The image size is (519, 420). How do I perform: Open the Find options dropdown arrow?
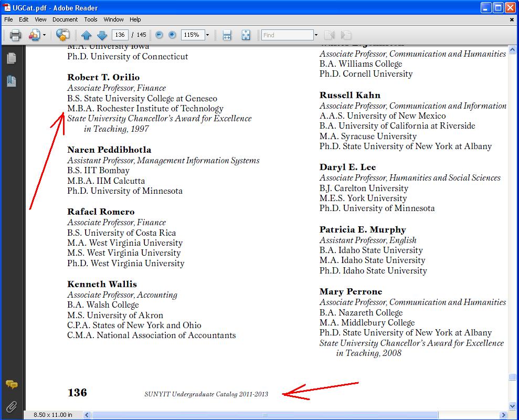316,35
